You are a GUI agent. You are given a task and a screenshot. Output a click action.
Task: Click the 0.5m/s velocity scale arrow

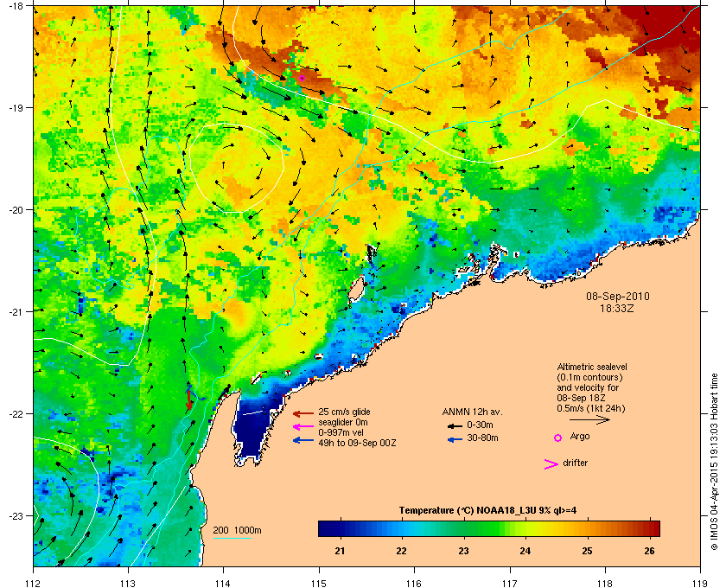coord(589,419)
